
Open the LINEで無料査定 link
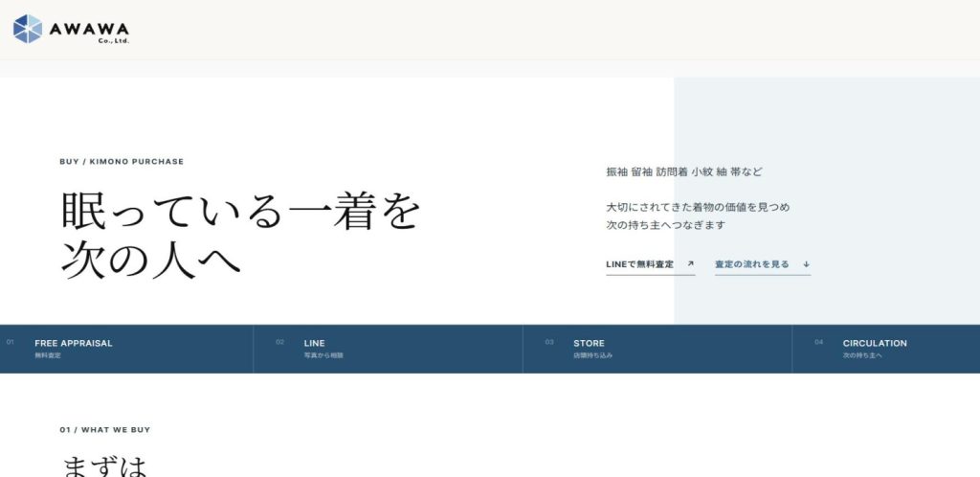click(650, 264)
